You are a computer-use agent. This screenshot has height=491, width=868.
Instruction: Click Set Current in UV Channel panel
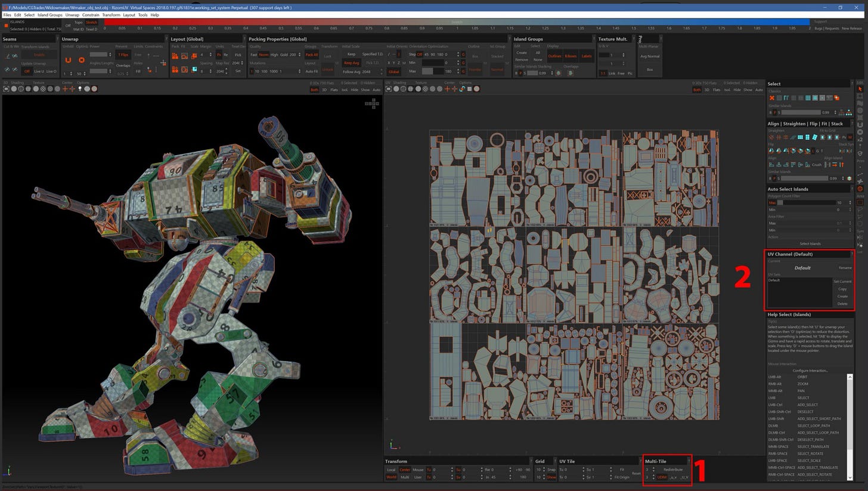842,282
